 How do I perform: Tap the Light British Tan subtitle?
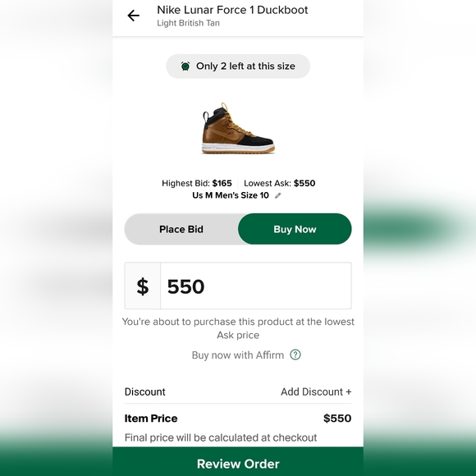click(x=188, y=23)
